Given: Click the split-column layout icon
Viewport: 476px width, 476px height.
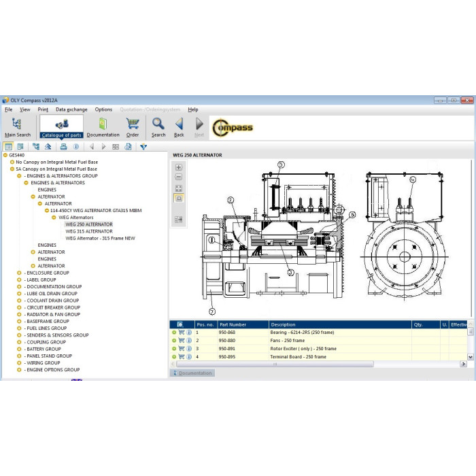Looking at the screenshot, I should 20,147.
